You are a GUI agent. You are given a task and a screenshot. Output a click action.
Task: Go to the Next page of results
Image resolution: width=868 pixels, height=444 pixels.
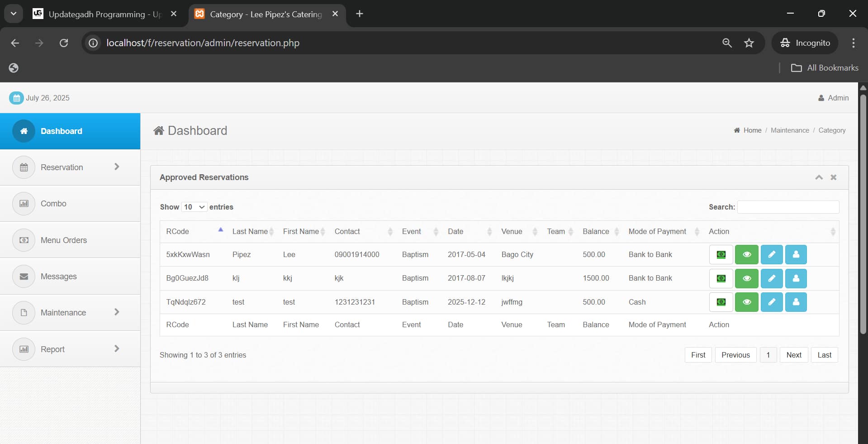(793, 355)
